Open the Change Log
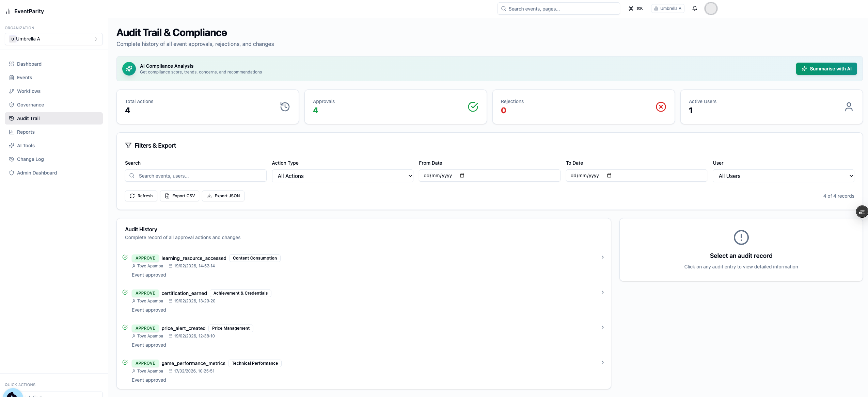Screen dimensions: 868x397 (x=30, y=159)
